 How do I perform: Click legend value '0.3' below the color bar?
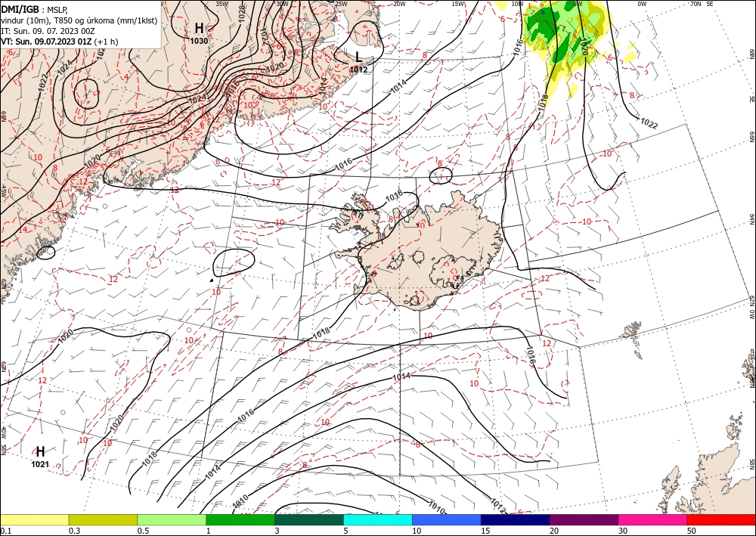pos(75,531)
